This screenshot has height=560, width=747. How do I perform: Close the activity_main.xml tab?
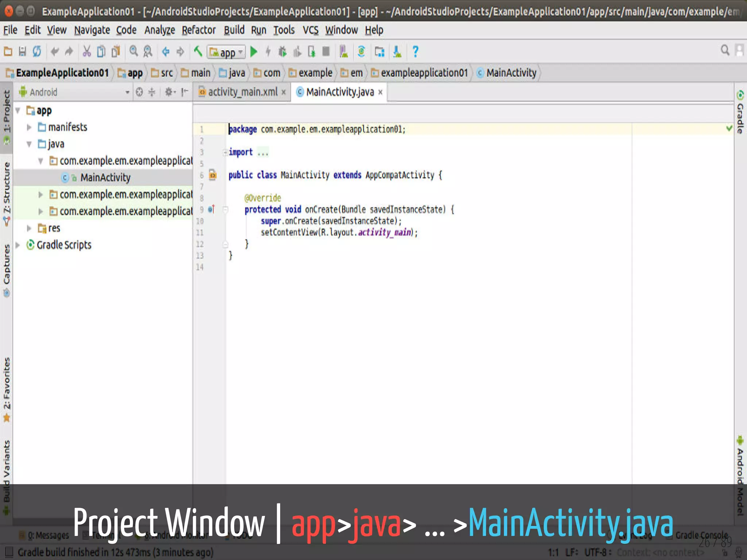point(283,92)
